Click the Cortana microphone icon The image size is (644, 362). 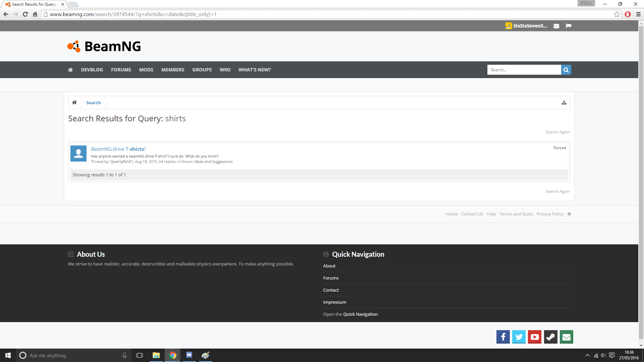coord(124,355)
